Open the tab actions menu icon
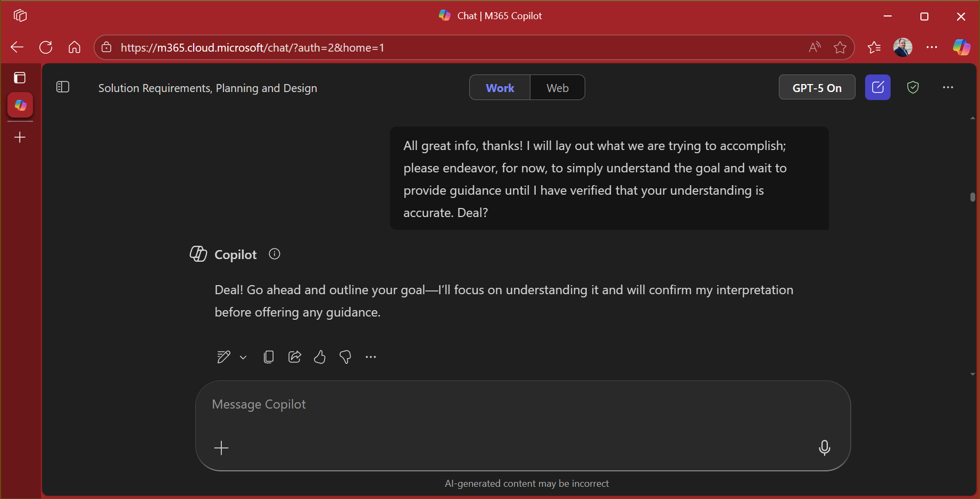Viewport: 980px width, 499px height. 20,78
